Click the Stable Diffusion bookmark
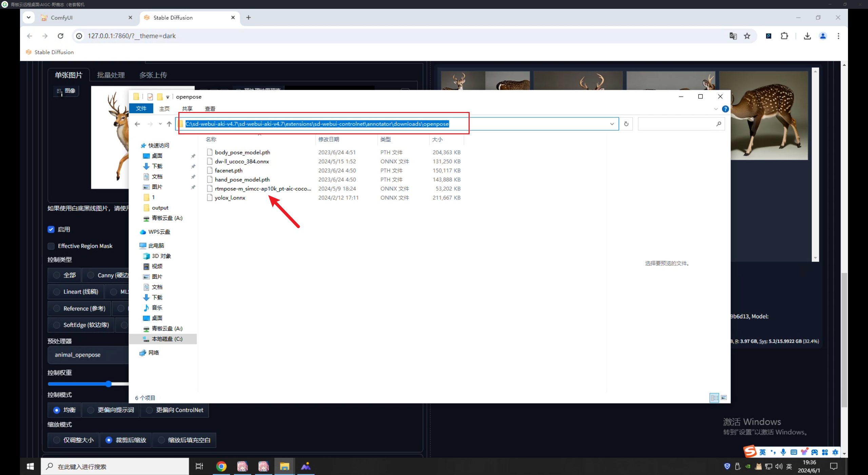 (50, 52)
